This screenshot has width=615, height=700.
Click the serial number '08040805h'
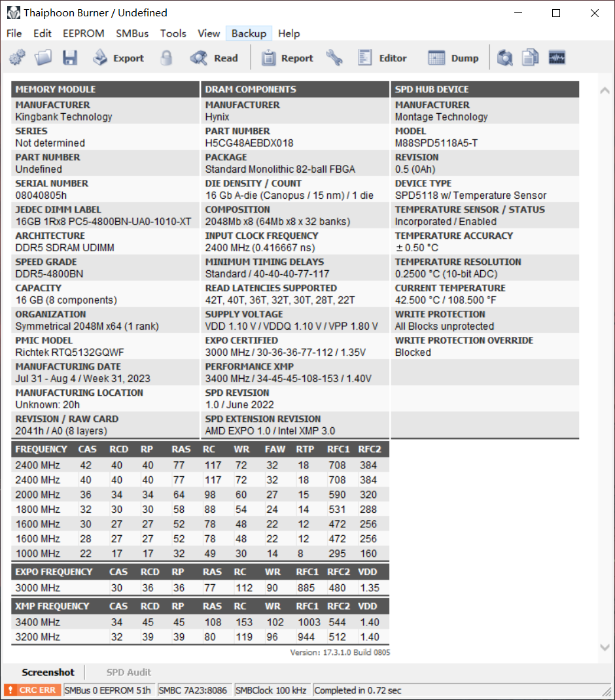[41, 196]
